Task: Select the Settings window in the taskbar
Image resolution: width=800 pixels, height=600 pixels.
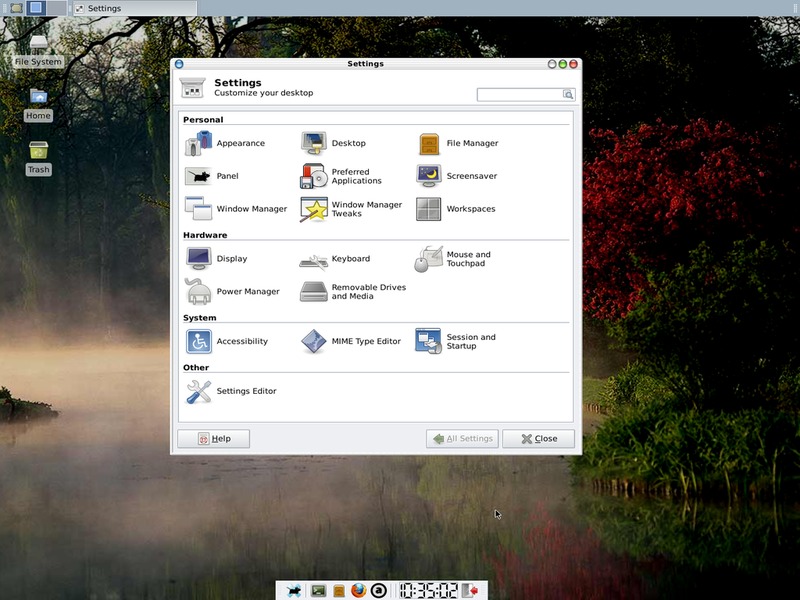Action: tap(133, 8)
